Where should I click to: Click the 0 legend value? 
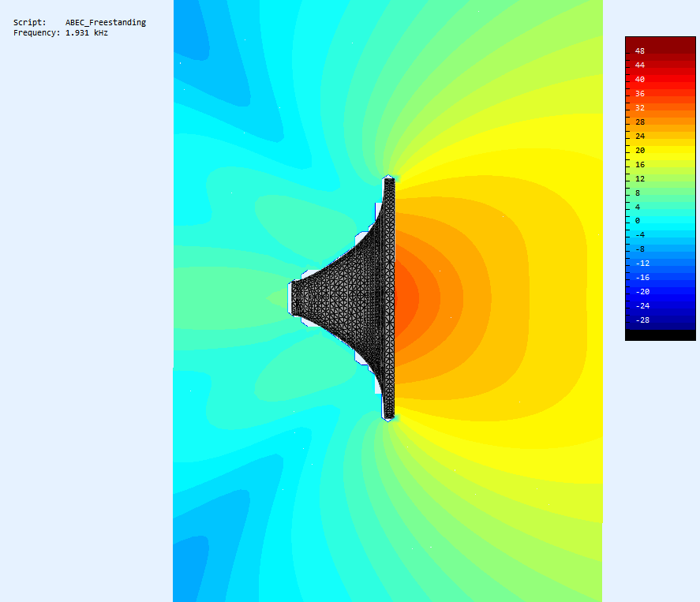pos(638,221)
